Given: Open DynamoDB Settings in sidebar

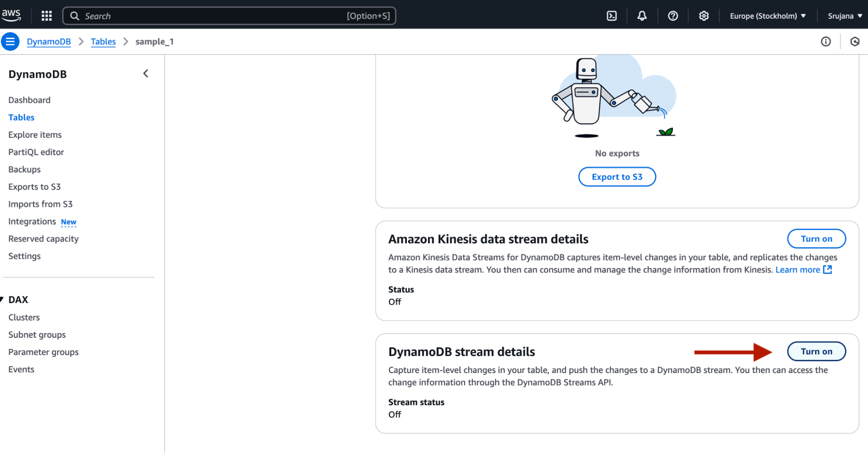Looking at the screenshot, I should click(x=24, y=256).
